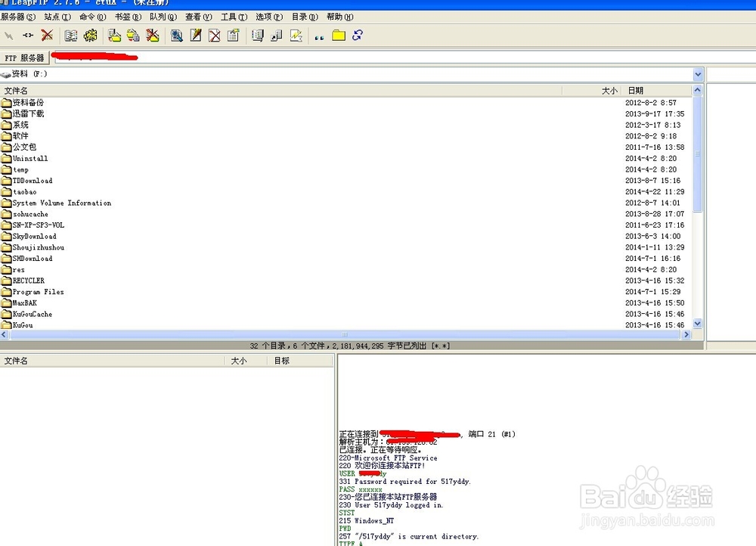Open the 选项(P) menu
Viewport: 756px width, 546px height.
269,17
